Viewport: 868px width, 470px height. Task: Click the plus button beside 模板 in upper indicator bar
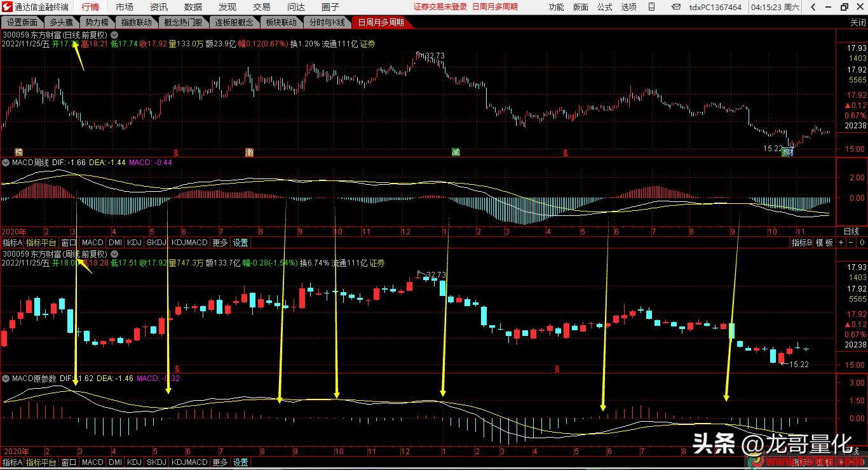[x=841, y=243]
